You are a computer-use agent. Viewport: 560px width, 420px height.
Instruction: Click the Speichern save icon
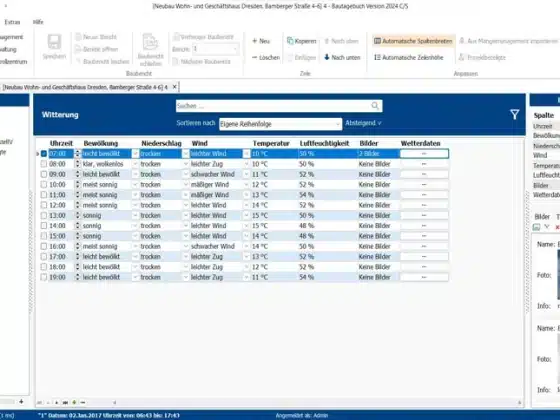[54, 42]
